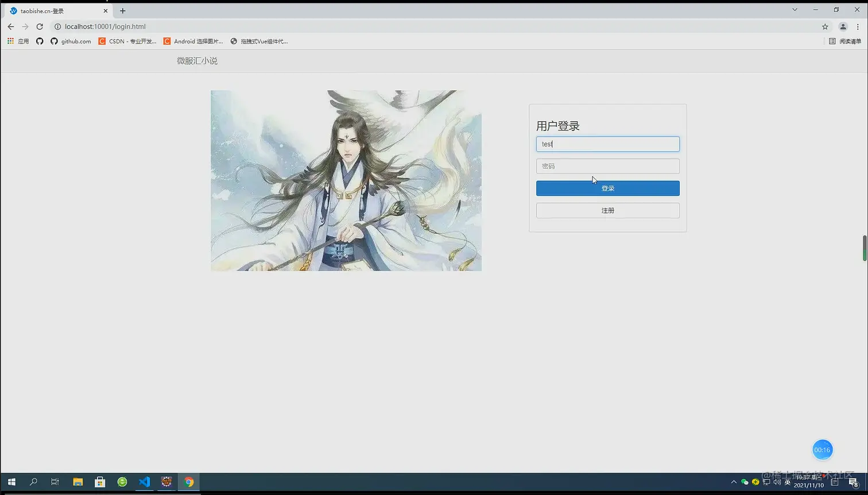Open the github.com bookmark
The image size is (868, 495).
(71, 41)
